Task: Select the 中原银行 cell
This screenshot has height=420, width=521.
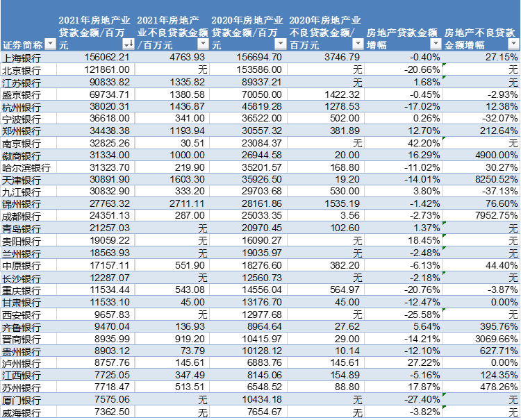Action: coord(29,265)
